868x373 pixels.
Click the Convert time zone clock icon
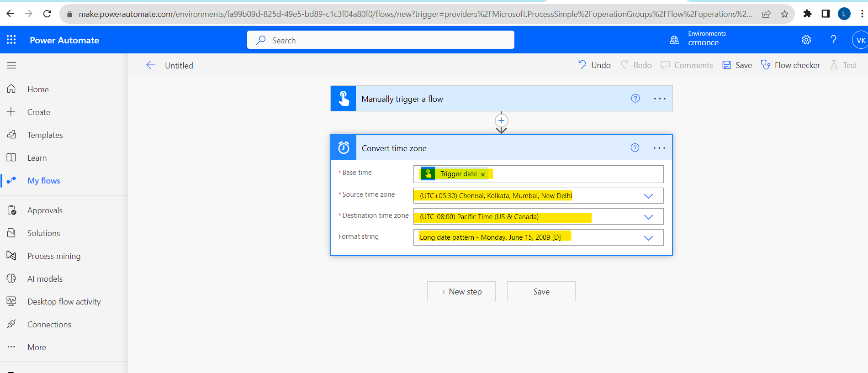point(344,147)
